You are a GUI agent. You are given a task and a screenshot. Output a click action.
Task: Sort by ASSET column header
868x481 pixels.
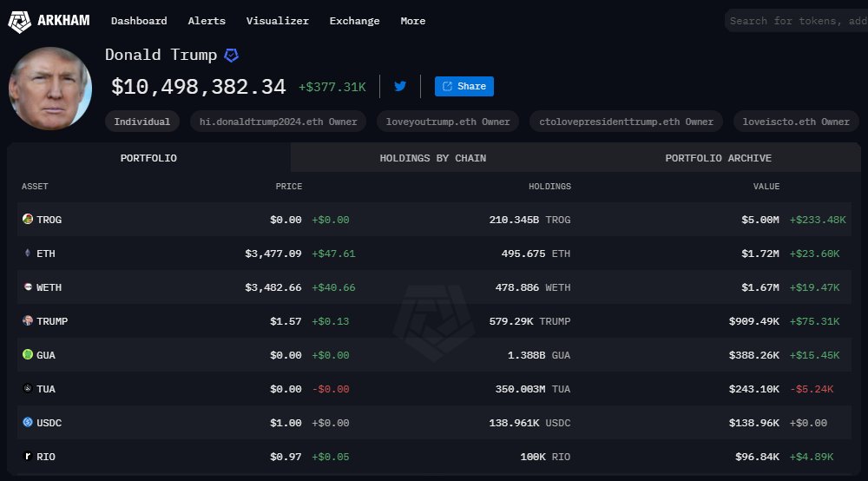pyautogui.click(x=35, y=187)
